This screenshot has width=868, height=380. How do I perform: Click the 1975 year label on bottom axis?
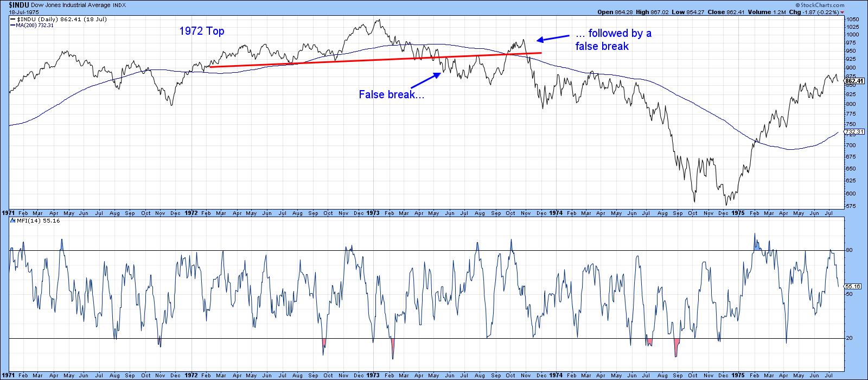[x=737, y=375]
